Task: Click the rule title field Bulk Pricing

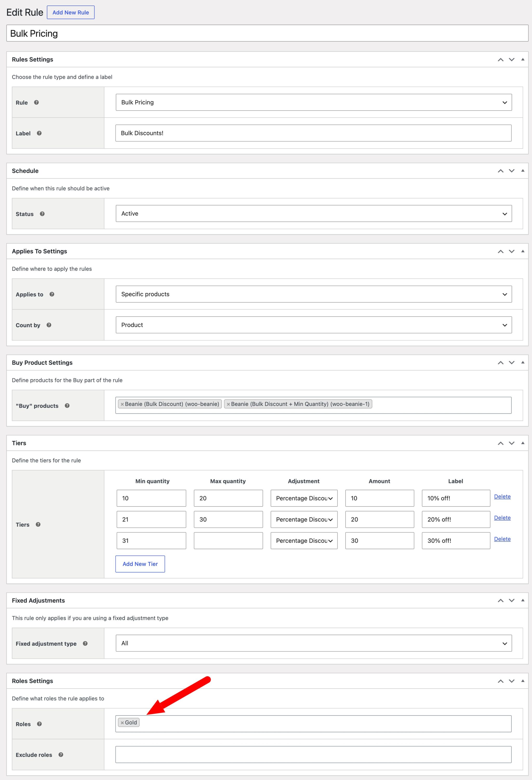Action: point(267,33)
